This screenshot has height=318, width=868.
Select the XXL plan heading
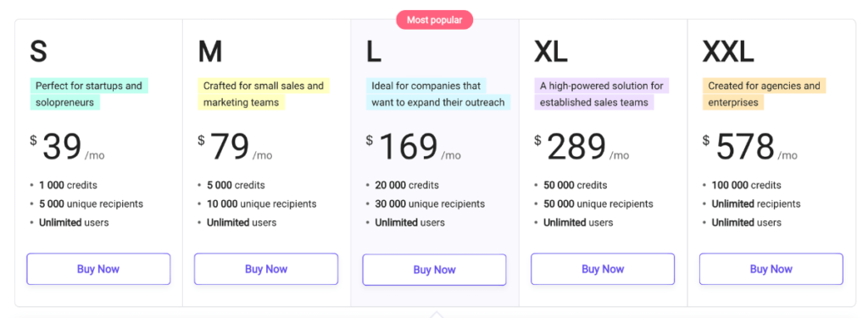[x=728, y=52]
